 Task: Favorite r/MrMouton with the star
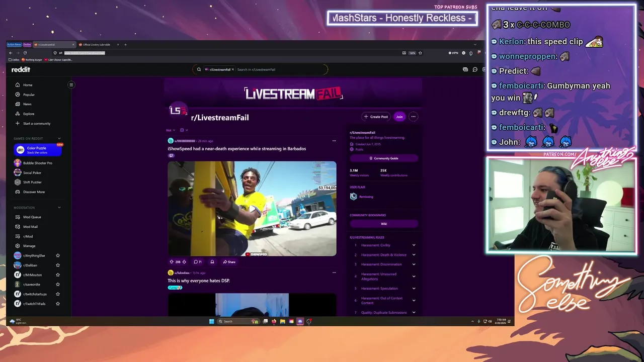pos(58,275)
